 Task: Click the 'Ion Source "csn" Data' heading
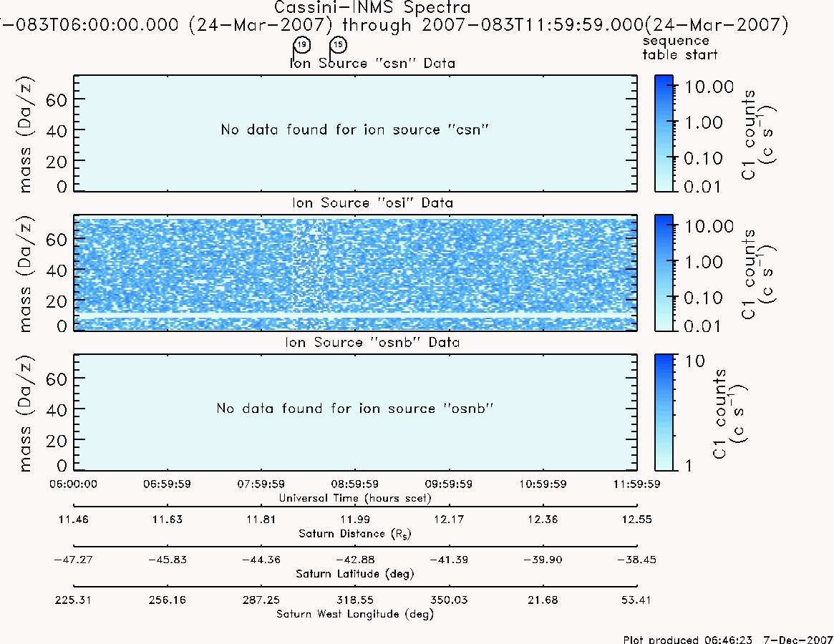click(x=372, y=63)
